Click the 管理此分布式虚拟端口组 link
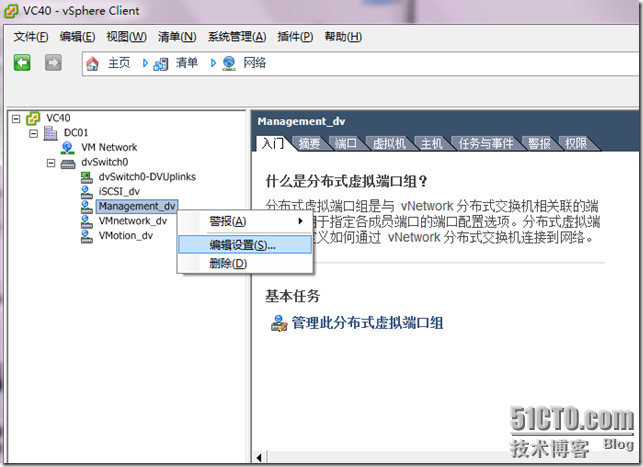This screenshot has height=467, width=643. pyautogui.click(x=367, y=323)
